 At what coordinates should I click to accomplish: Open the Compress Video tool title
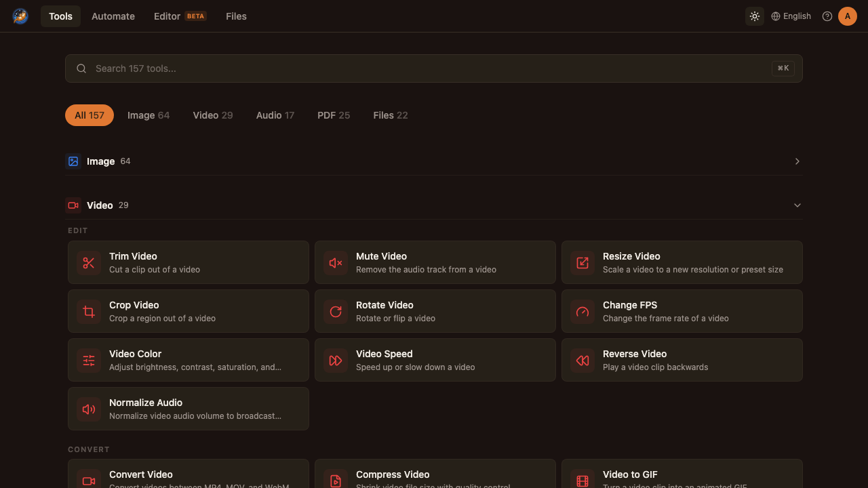[393, 474]
